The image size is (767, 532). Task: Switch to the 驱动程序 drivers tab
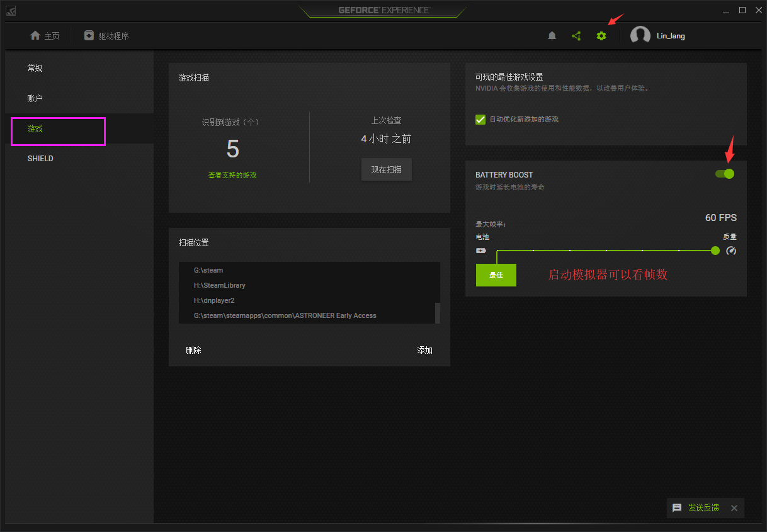tap(106, 36)
